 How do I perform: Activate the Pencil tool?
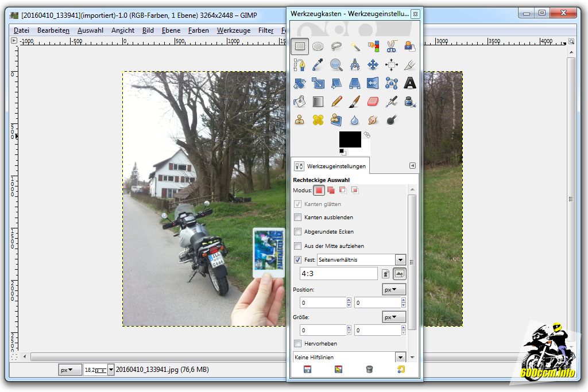(x=336, y=102)
